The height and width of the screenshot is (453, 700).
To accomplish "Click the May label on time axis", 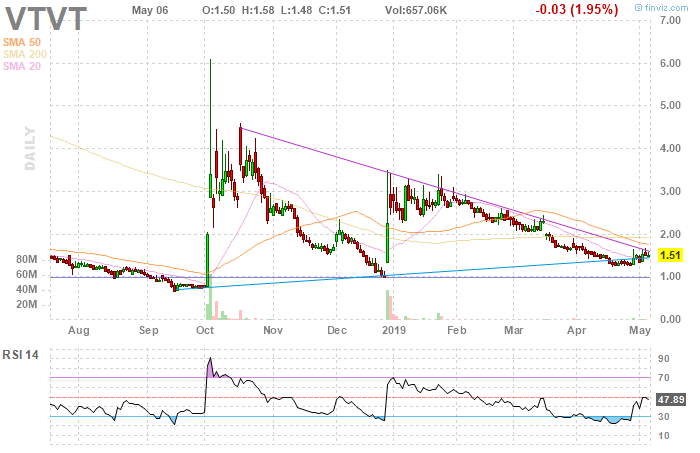I will (640, 331).
